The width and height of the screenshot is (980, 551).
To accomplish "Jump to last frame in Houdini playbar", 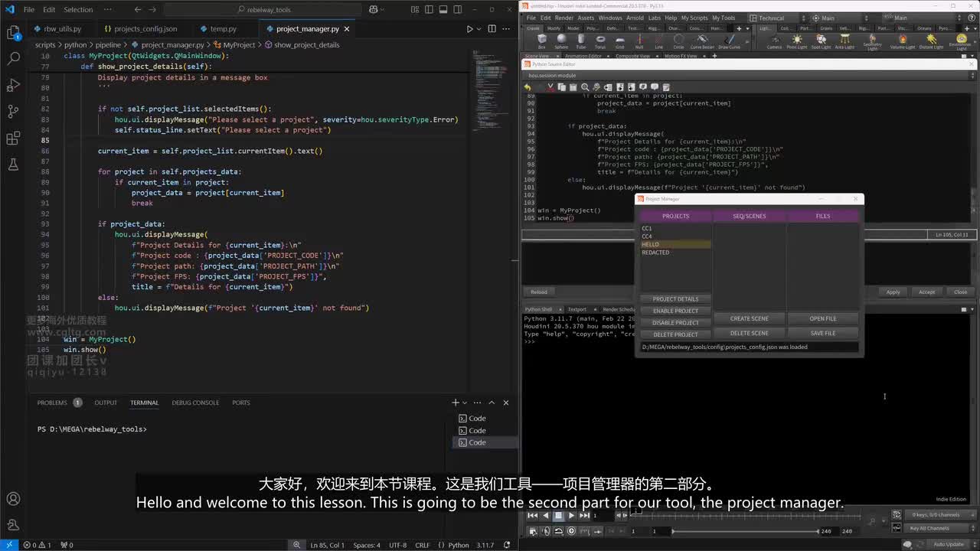I will [584, 516].
